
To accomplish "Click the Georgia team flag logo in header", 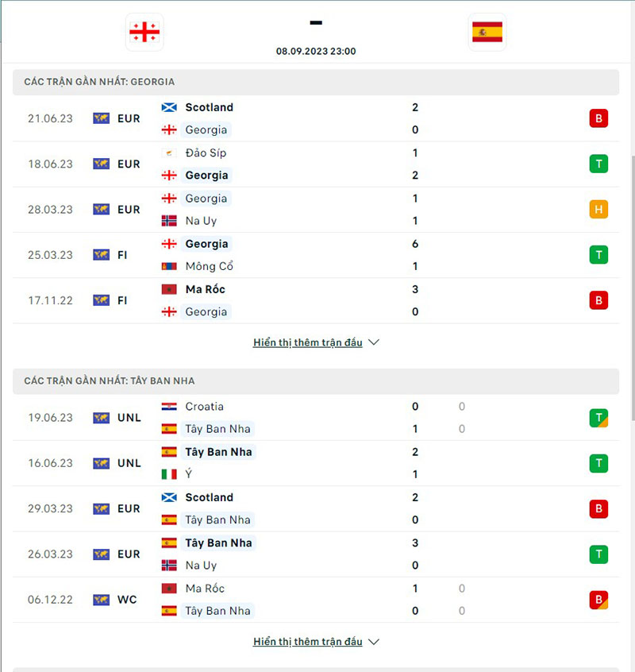I will coord(144,32).
